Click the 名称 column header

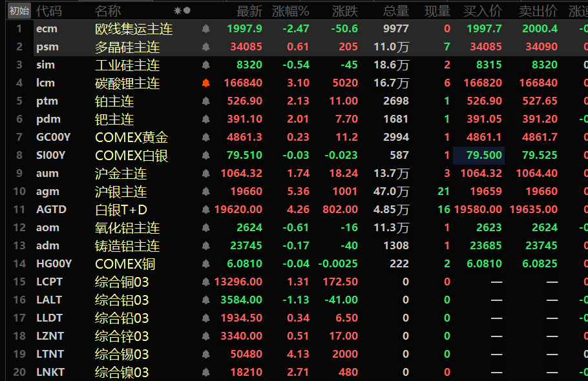[x=107, y=11]
